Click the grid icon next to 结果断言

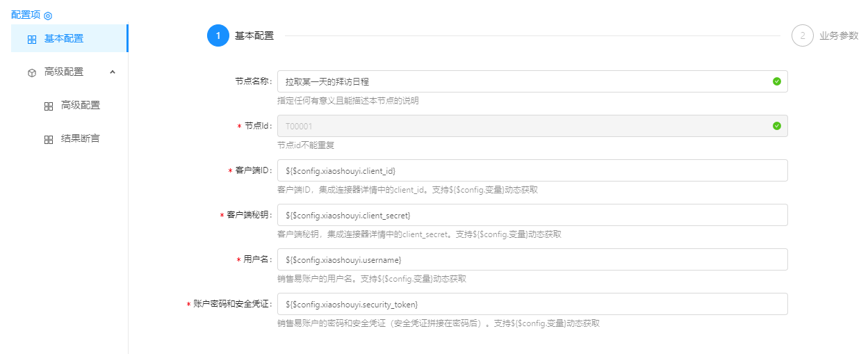pyautogui.click(x=49, y=139)
